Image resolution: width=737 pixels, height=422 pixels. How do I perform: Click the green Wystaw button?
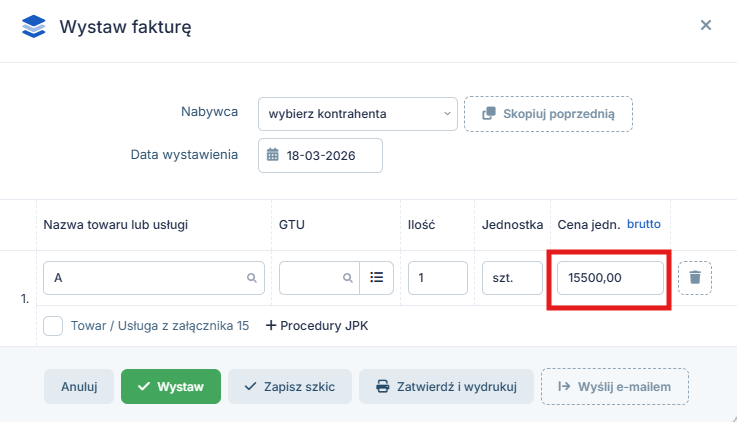[171, 386]
